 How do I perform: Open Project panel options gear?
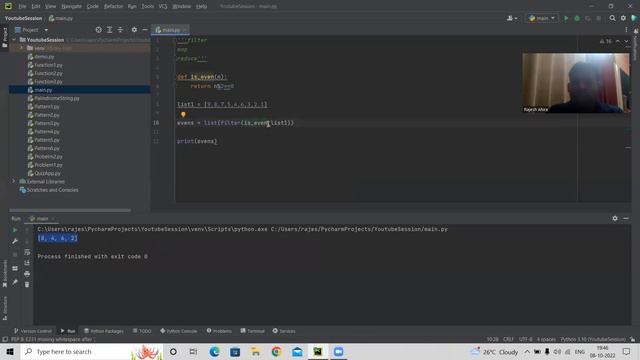134,30
